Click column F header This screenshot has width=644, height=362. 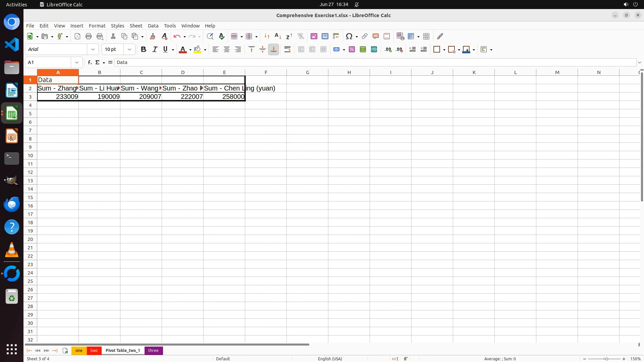266,72
